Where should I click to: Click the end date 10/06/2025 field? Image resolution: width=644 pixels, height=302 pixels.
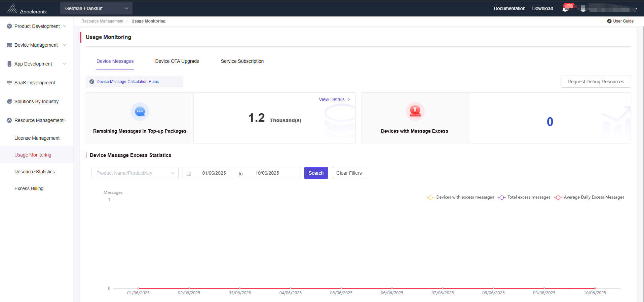(267, 173)
